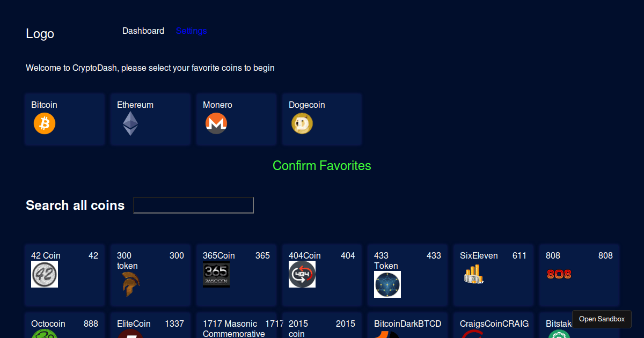Viewport: 644px width, 338px height.
Task: Focus the Search all coins input field
Action: click(x=193, y=205)
